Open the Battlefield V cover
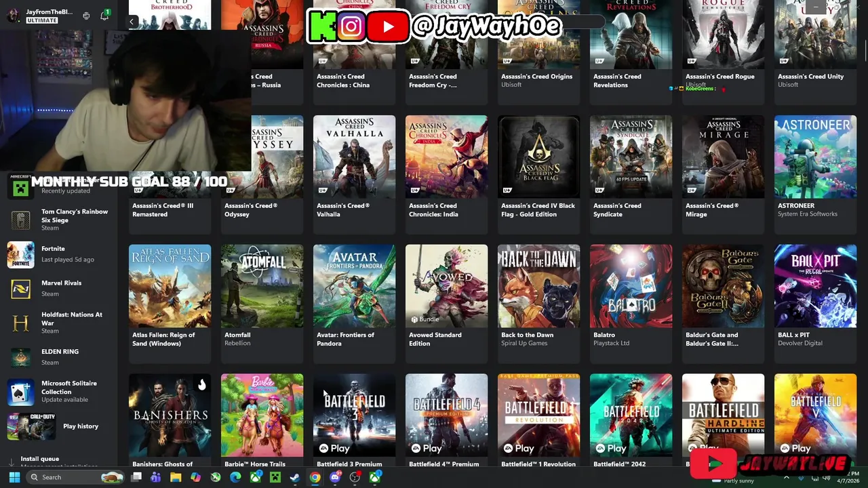The width and height of the screenshot is (868, 488). (815, 415)
